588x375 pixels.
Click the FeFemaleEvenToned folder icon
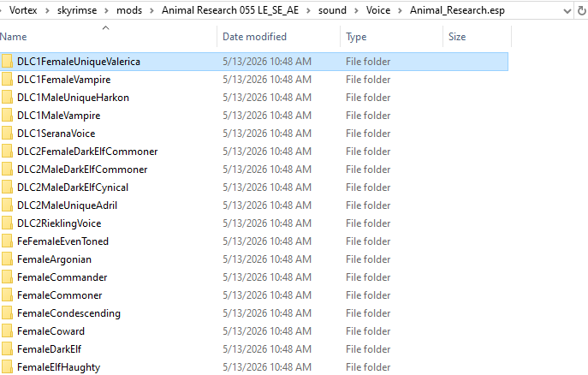coord(7,241)
